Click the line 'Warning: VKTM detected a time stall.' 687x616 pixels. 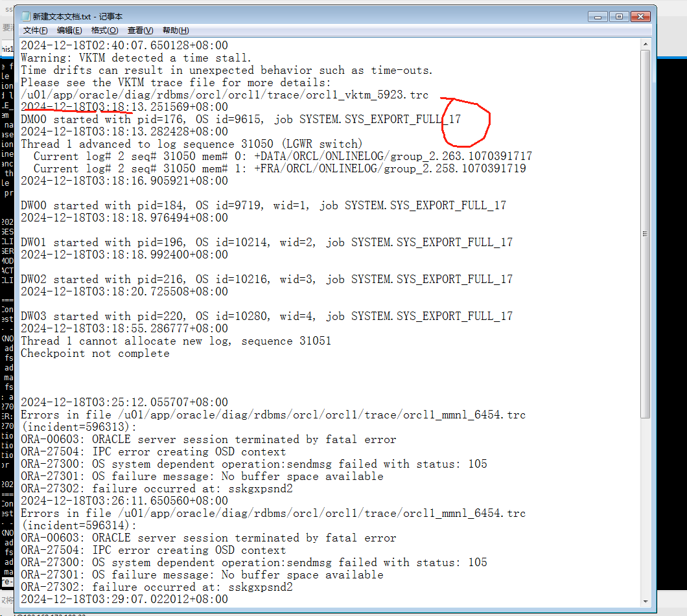tap(136, 58)
